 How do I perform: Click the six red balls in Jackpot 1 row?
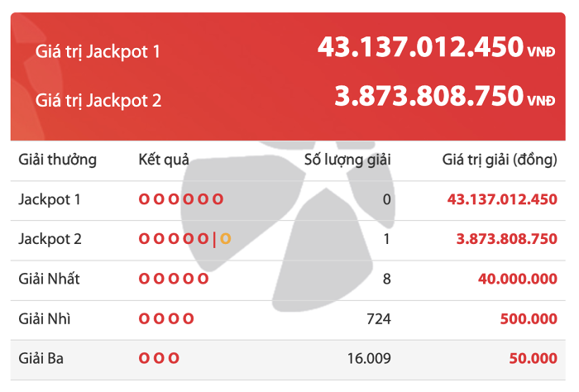pyautogui.click(x=181, y=199)
